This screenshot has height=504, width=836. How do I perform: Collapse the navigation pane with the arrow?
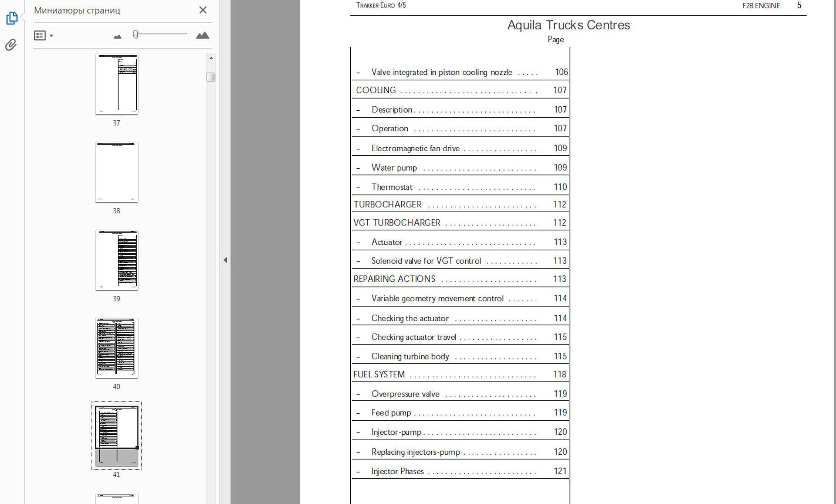pos(225,260)
